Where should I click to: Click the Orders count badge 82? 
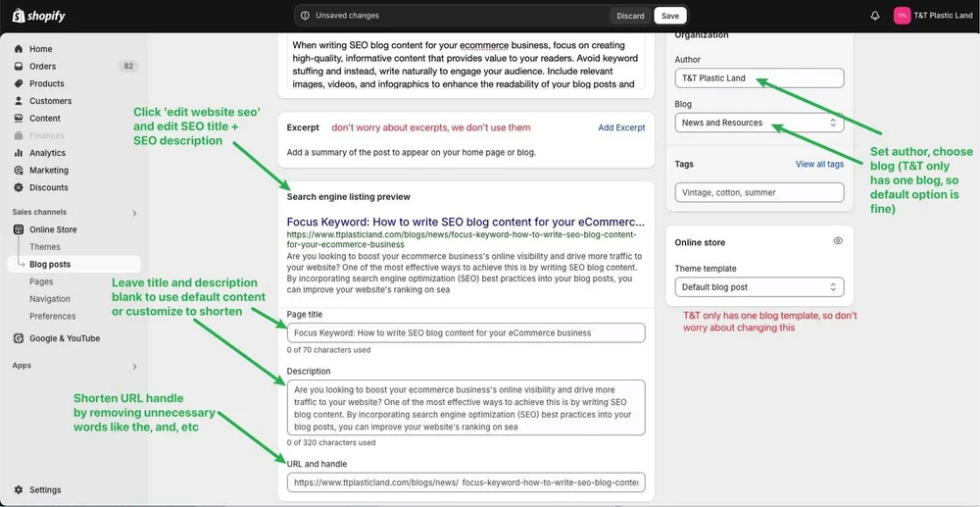pyautogui.click(x=128, y=67)
